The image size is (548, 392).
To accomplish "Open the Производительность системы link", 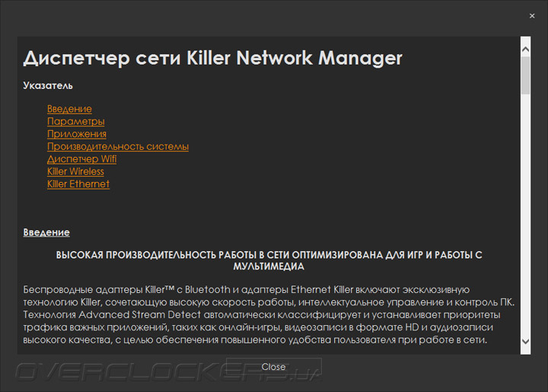I will 118,147.
